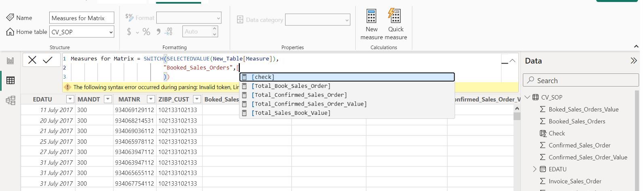Switch to Model view icon
This screenshot has width=644, height=191.
click(10, 100)
